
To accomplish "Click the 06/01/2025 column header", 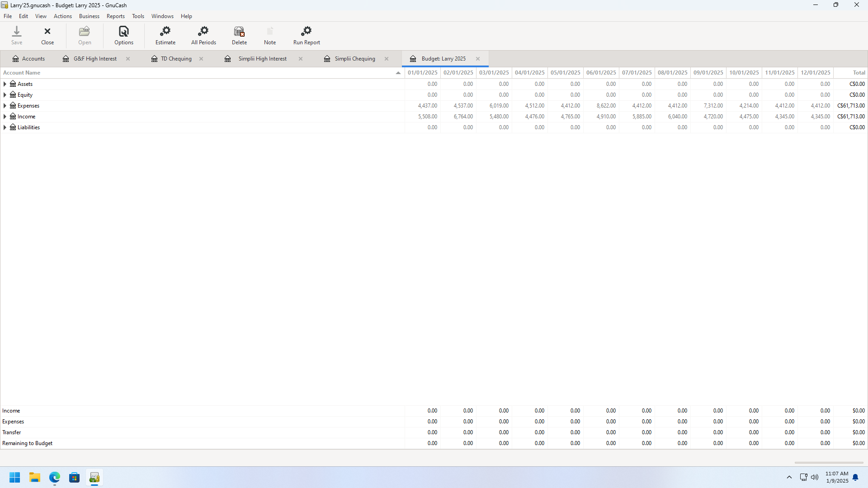I will click(x=601, y=73).
